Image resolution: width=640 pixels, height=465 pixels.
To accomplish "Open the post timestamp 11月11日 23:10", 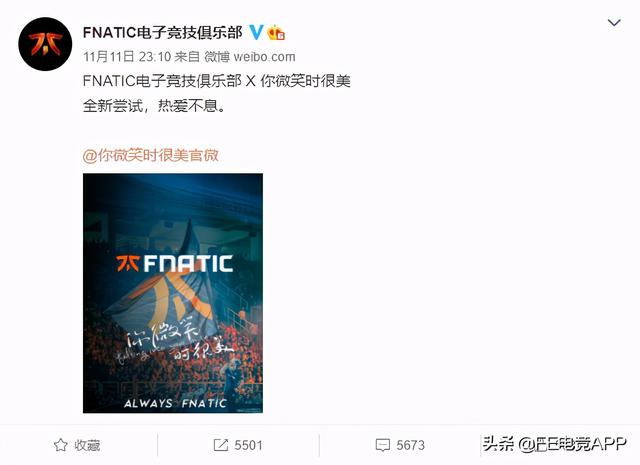I will [127, 57].
